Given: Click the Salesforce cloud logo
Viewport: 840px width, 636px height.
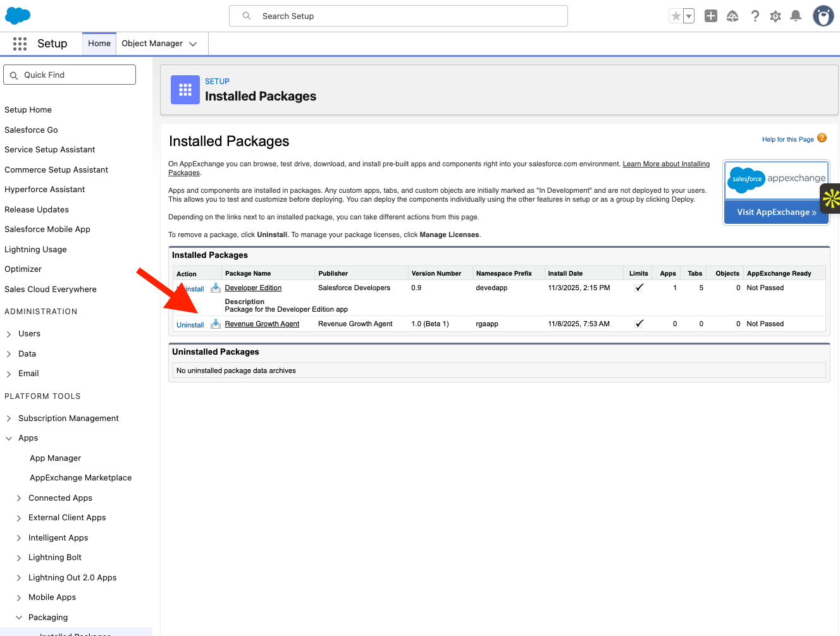Looking at the screenshot, I should point(17,15).
